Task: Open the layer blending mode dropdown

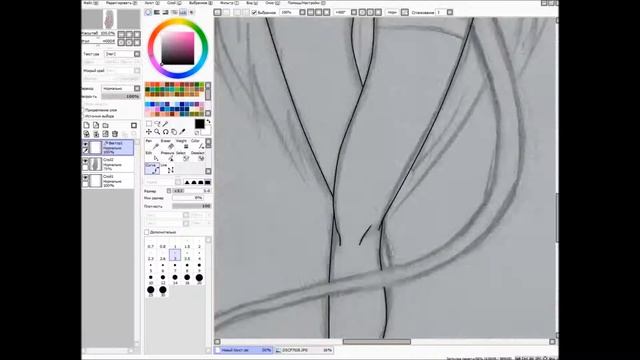Action: coord(137,88)
